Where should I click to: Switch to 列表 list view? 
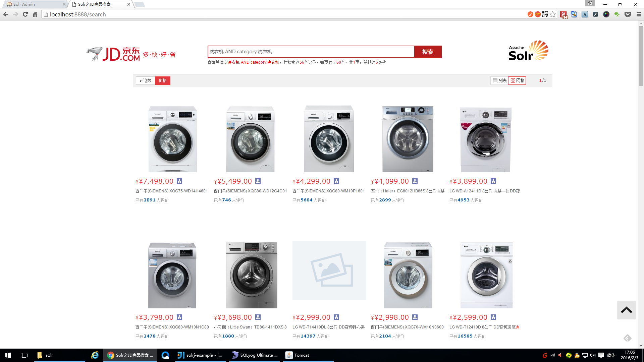click(499, 80)
